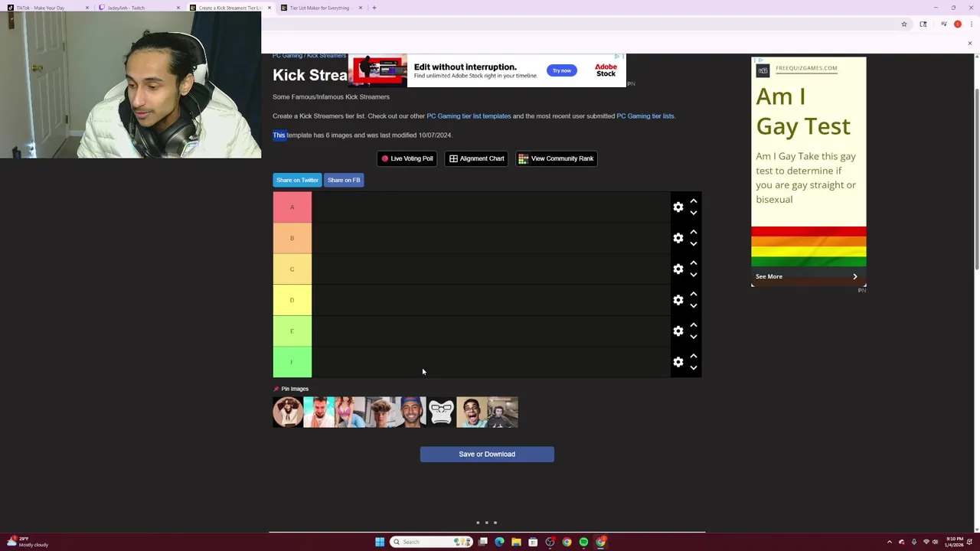980x551 pixels.
Task: Close the Kick Streamers tier list tab
Action: pyautogui.click(x=269, y=8)
